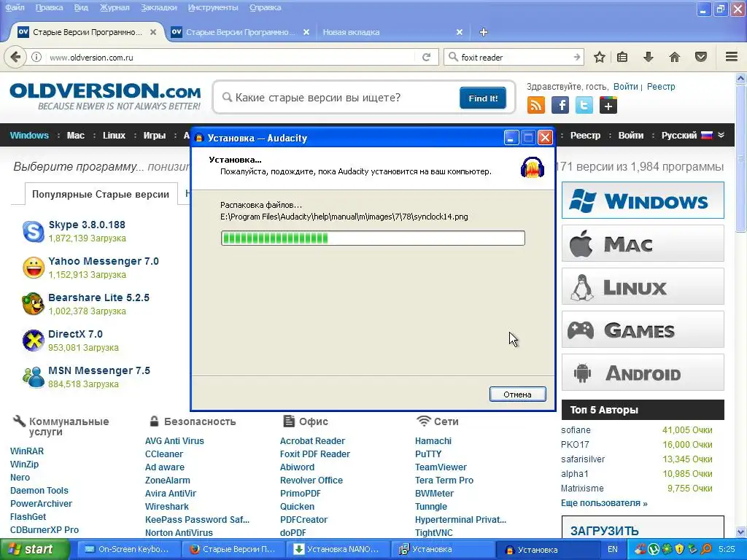The image size is (747, 560).
Task: Open the AVG Anti Virus link
Action: coord(174,441)
